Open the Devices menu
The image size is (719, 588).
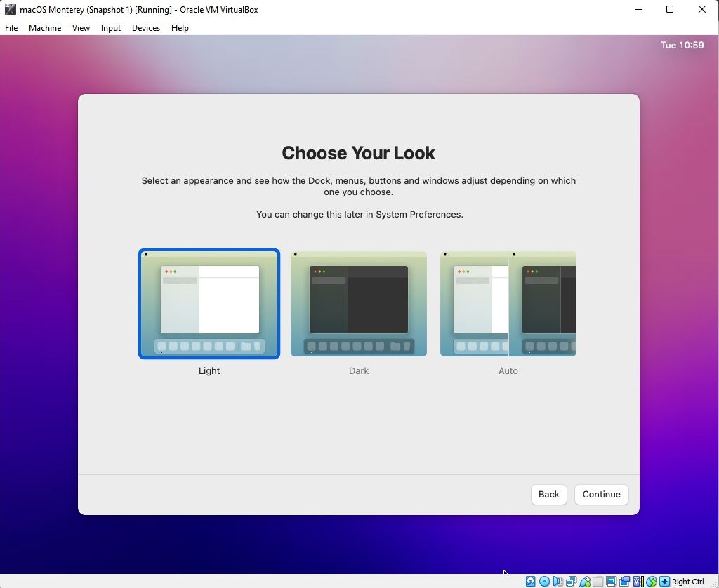(x=146, y=28)
